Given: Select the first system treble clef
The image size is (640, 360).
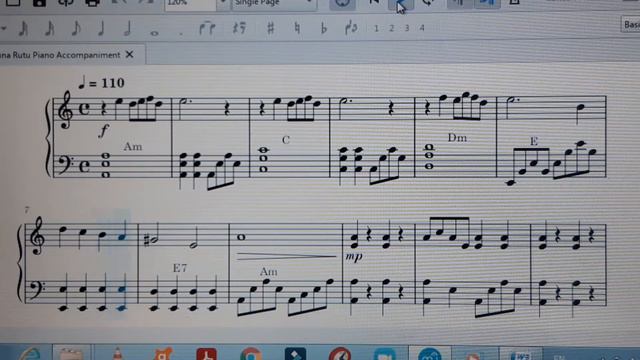Looking at the screenshot, I should pyautogui.click(x=65, y=110).
